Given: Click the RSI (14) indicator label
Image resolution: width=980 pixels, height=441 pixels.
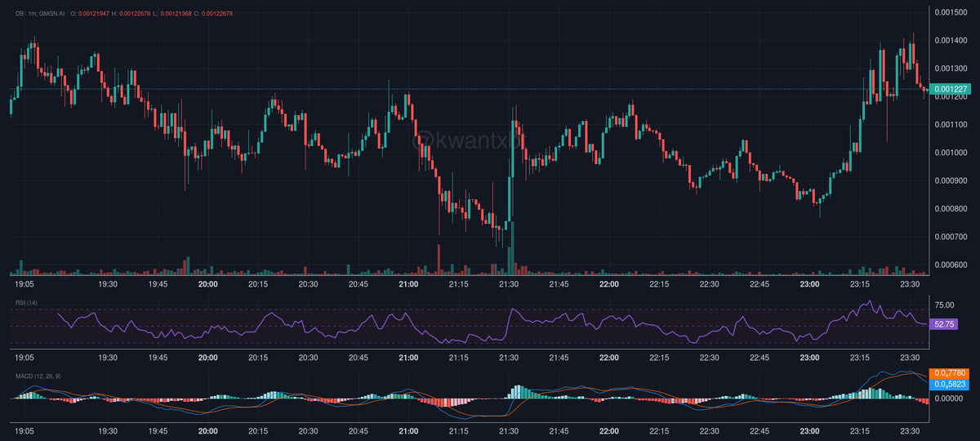Looking at the screenshot, I should (x=26, y=303).
